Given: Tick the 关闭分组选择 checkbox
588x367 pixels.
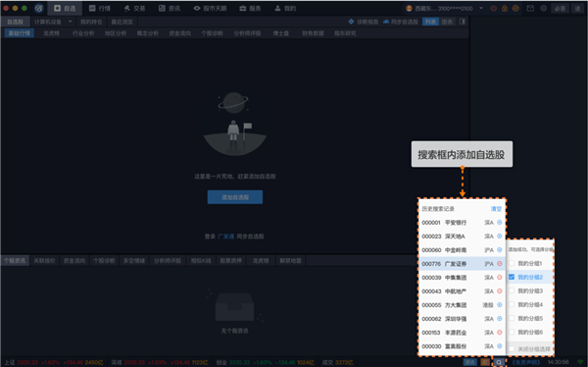Looking at the screenshot, I should pos(512,349).
